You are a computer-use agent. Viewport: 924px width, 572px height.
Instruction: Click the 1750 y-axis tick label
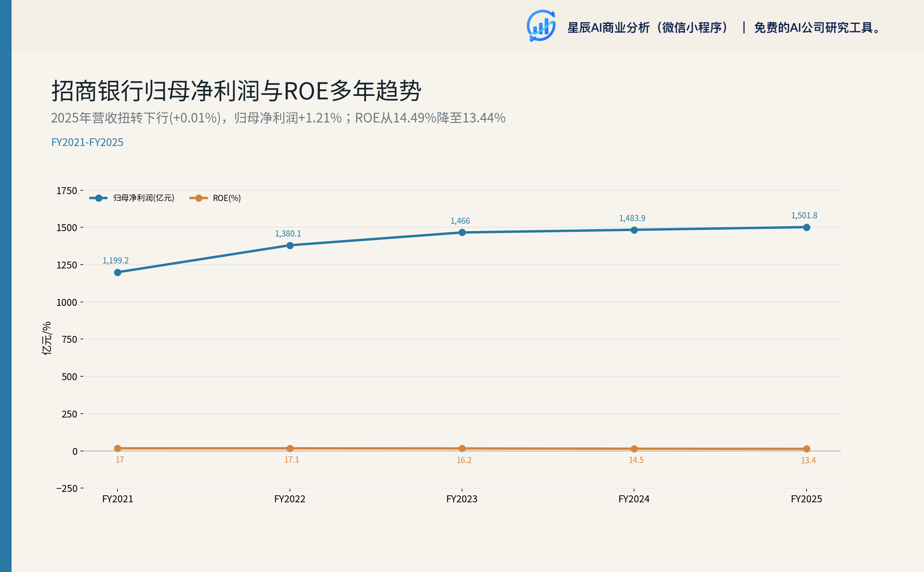click(67, 191)
